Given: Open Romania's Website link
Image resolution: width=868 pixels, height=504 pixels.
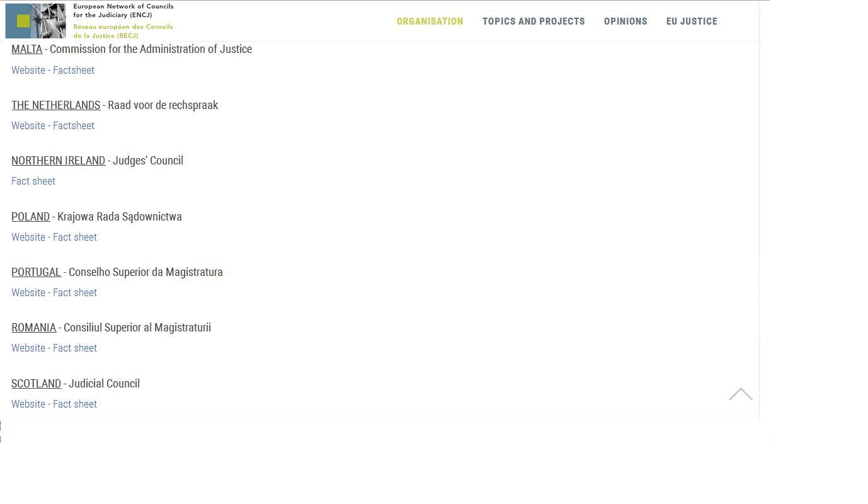Looking at the screenshot, I should pos(28,348).
